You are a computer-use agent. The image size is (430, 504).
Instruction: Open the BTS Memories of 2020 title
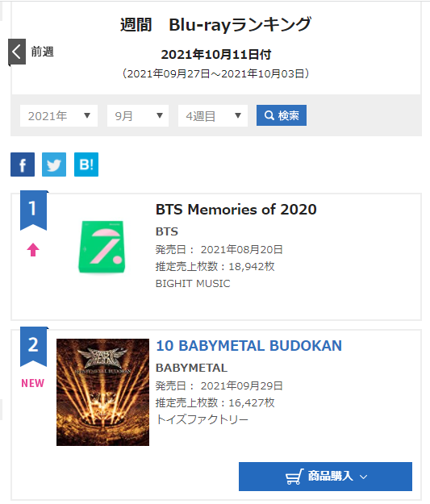236,210
